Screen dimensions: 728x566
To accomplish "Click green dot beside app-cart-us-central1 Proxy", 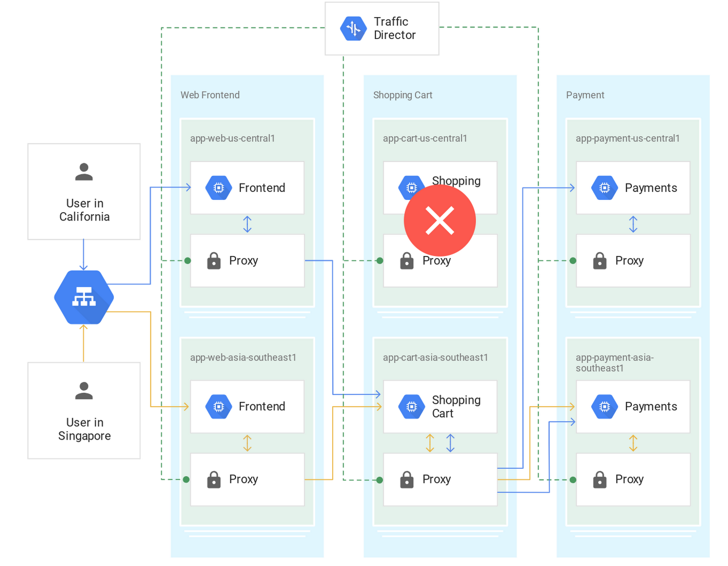I will pyautogui.click(x=380, y=261).
